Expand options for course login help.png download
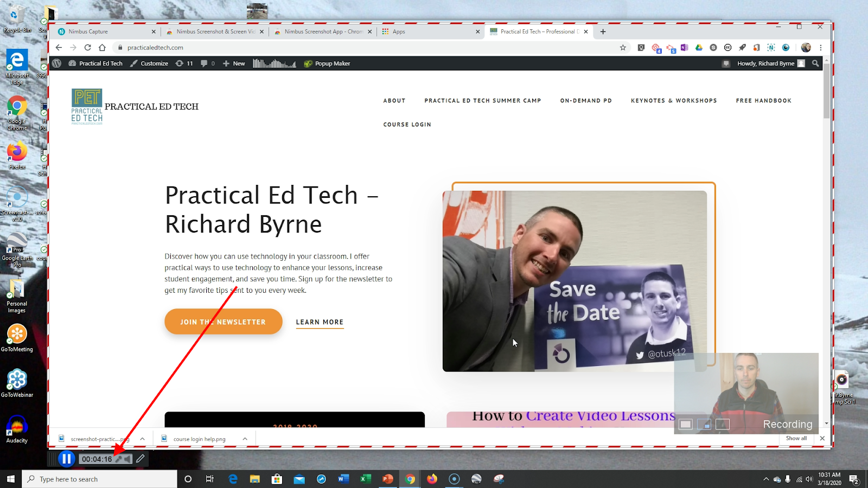Viewport: 868px width, 488px height. [245, 439]
